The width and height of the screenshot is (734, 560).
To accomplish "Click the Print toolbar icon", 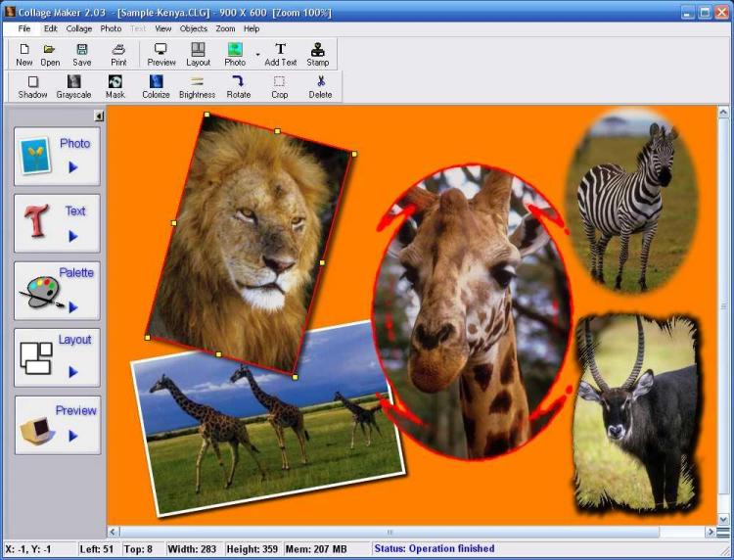I will (x=118, y=54).
